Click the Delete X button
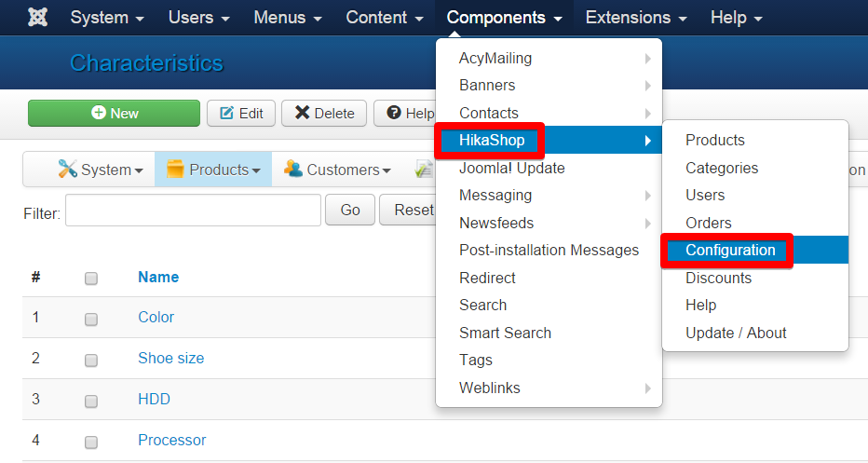This screenshot has width=868, height=463. tap(324, 113)
